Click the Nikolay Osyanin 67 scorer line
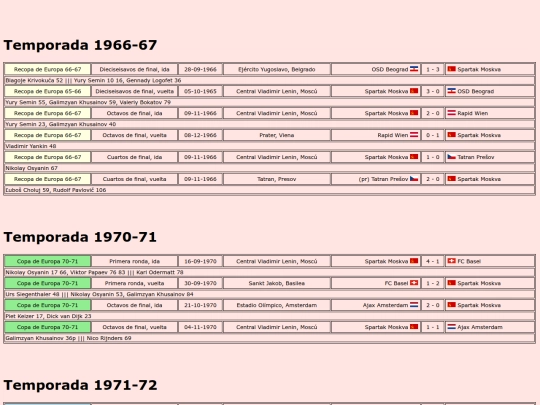Screen dimensions: 540x405 [270, 168]
